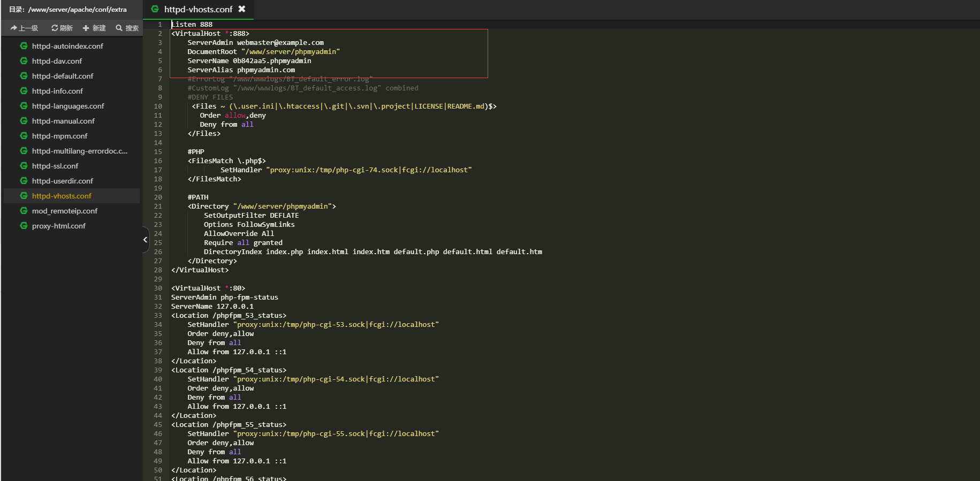Go up one directory level (上一级)
The image size is (980, 481).
(x=24, y=28)
